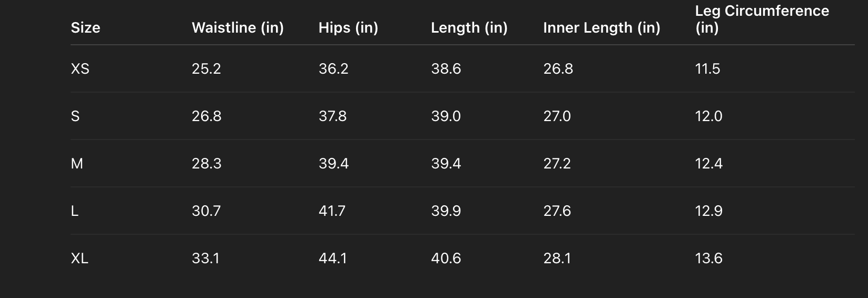Click the Length (in) column header

pos(469,28)
